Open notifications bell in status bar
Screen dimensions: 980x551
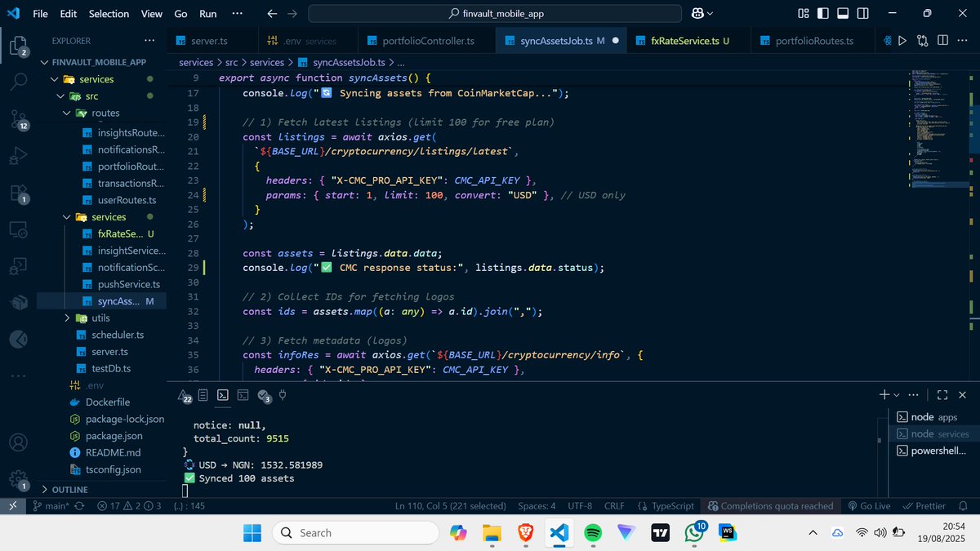click(964, 506)
